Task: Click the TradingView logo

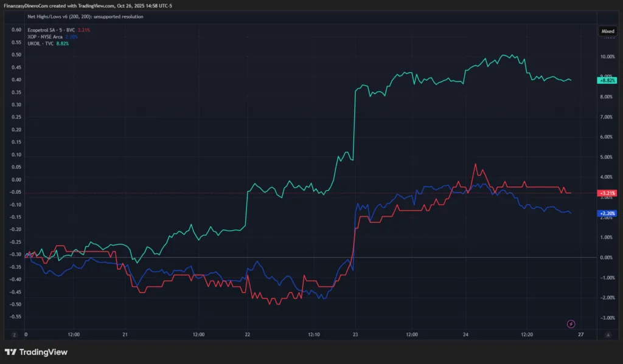Action: (36, 352)
